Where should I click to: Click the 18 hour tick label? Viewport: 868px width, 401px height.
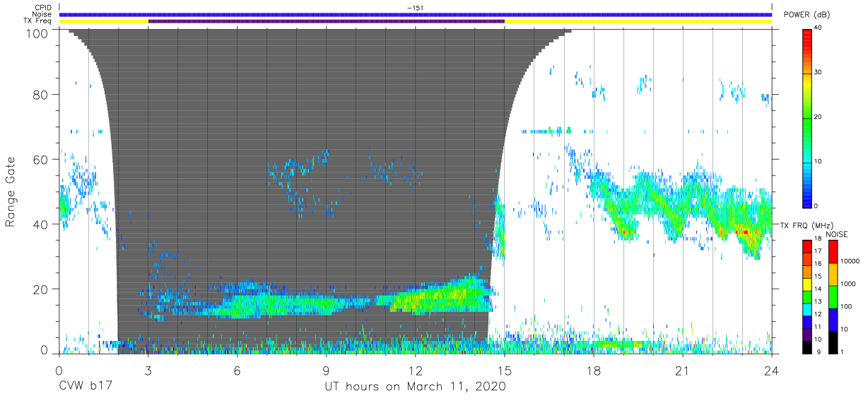pos(594,371)
